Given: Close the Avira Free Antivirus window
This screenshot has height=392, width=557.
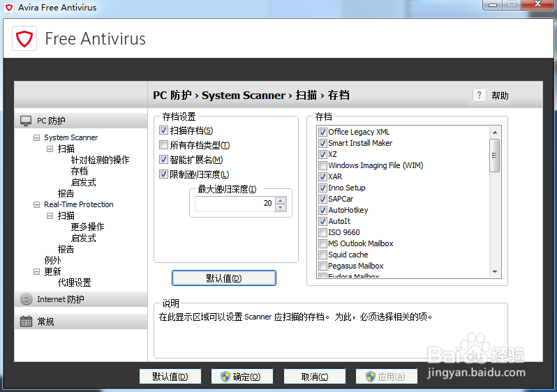Looking at the screenshot, I should click(x=537, y=4).
